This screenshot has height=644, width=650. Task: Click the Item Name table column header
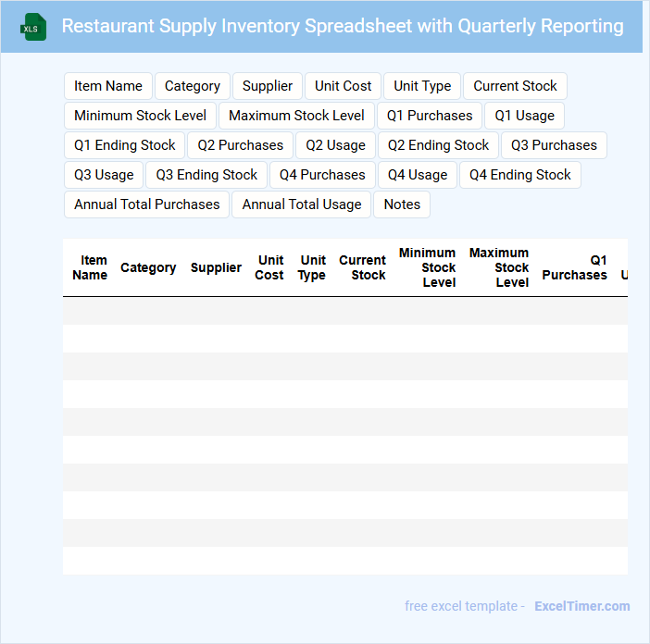pyautogui.click(x=90, y=267)
